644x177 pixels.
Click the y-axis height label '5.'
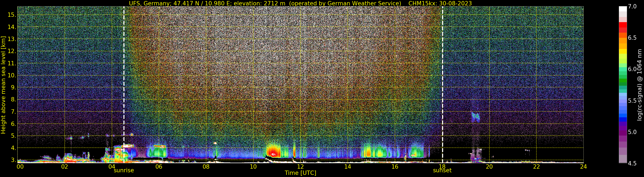pos(13,136)
